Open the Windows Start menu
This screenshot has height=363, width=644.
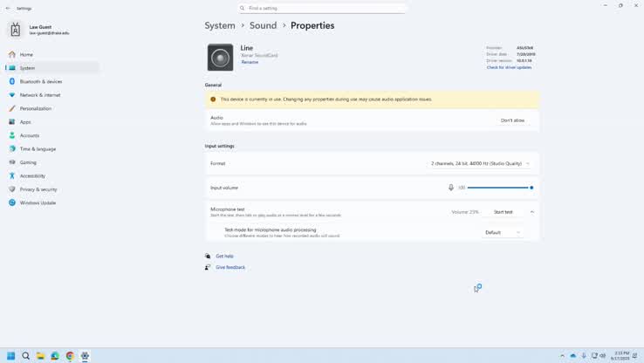tap(11, 356)
